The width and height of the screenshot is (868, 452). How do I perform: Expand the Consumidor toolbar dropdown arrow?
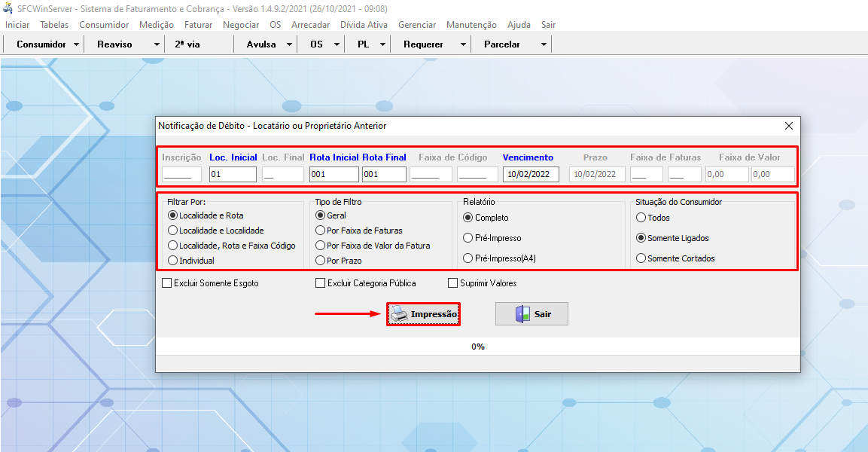pyautogui.click(x=77, y=44)
